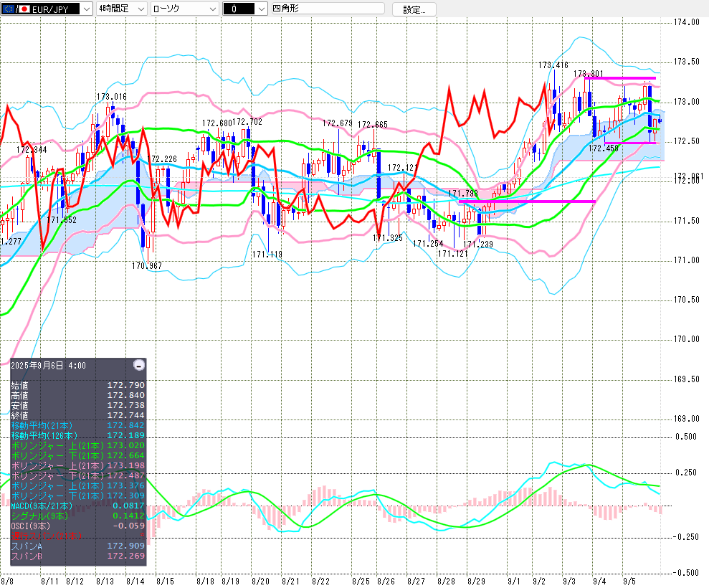This screenshot has height=588, width=709.
Task: Click the スパンB row in info panel
Action: click(77, 556)
